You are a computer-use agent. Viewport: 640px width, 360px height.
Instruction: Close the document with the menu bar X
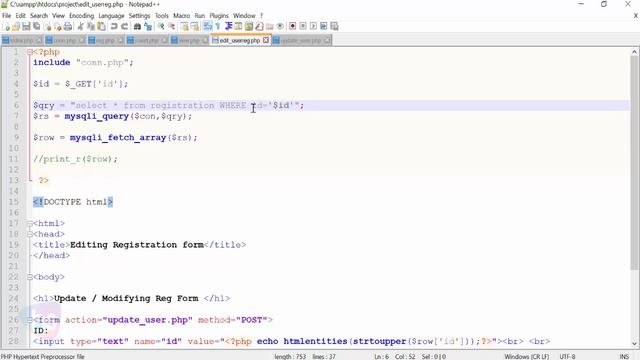tap(636, 16)
